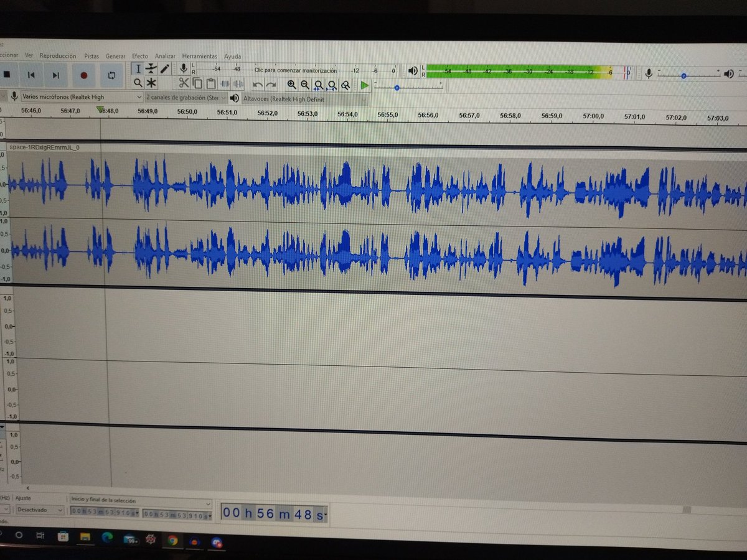Select the Multi-tool asterisk icon

pyautogui.click(x=151, y=83)
